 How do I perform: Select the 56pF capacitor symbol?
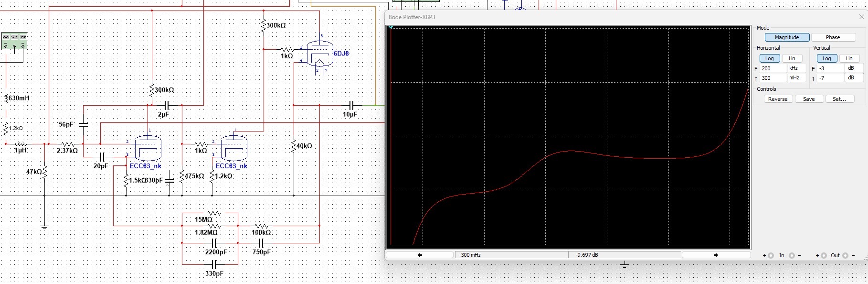(x=83, y=124)
